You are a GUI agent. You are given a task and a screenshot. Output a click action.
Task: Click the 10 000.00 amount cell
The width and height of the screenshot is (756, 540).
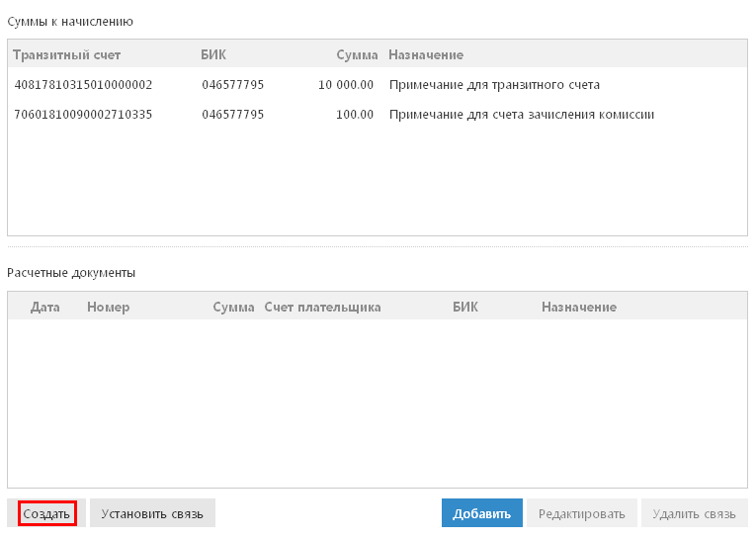346,85
